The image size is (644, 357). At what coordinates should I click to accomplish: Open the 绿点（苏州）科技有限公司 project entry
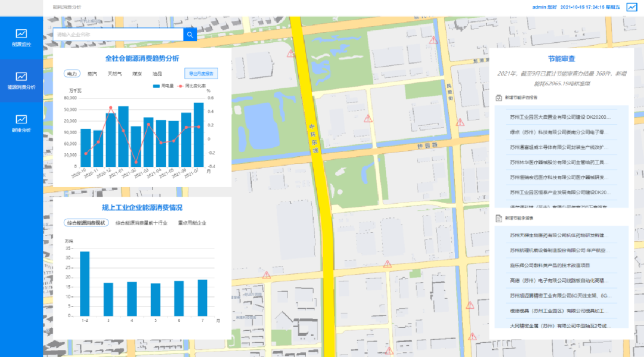pyautogui.click(x=558, y=132)
